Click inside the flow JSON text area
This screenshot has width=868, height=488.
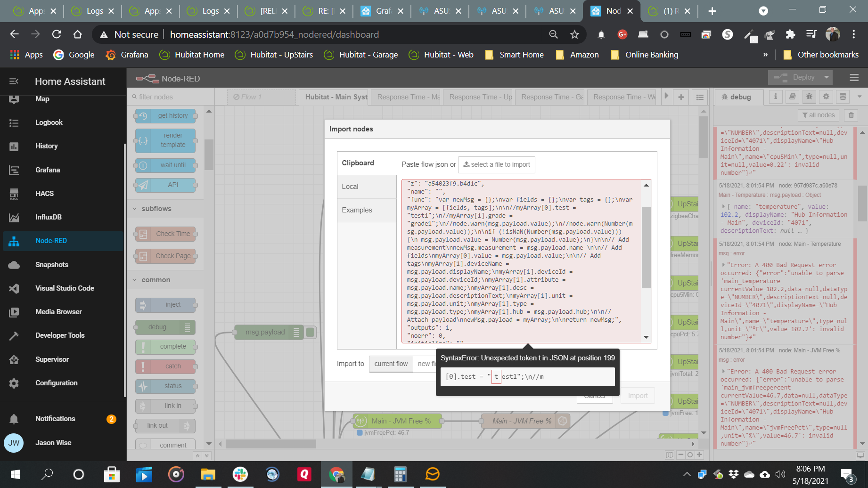click(518, 259)
